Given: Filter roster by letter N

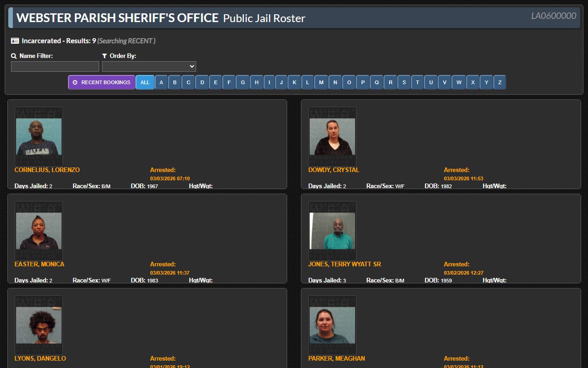Looking at the screenshot, I should (335, 82).
